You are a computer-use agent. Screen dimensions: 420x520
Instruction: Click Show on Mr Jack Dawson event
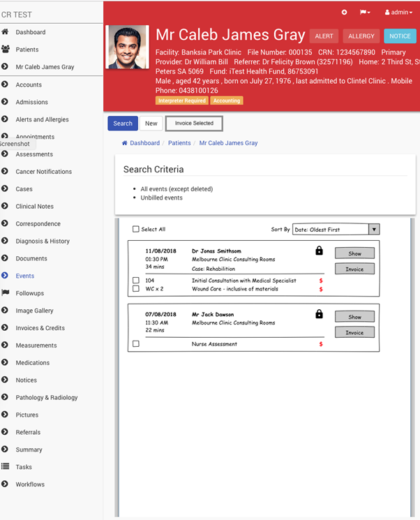click(x=354, y=316)
